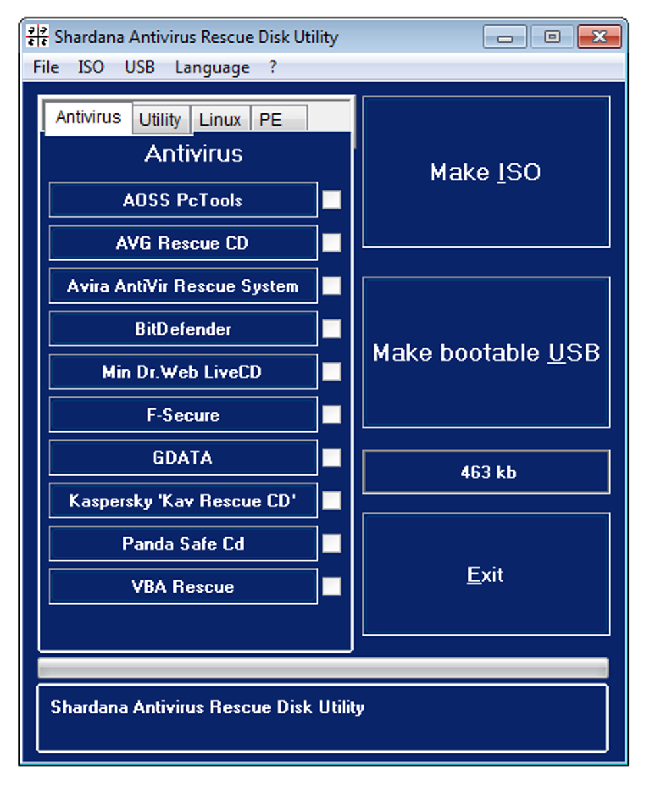Click the Min Dr.Web LiveCD button

[x=183, y=372]
